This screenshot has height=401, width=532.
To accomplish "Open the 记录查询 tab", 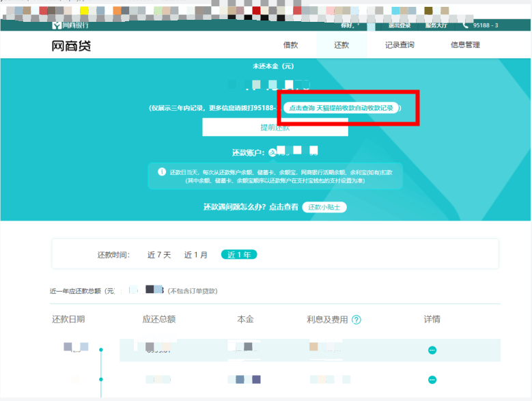I will click(x=400, y=45).
